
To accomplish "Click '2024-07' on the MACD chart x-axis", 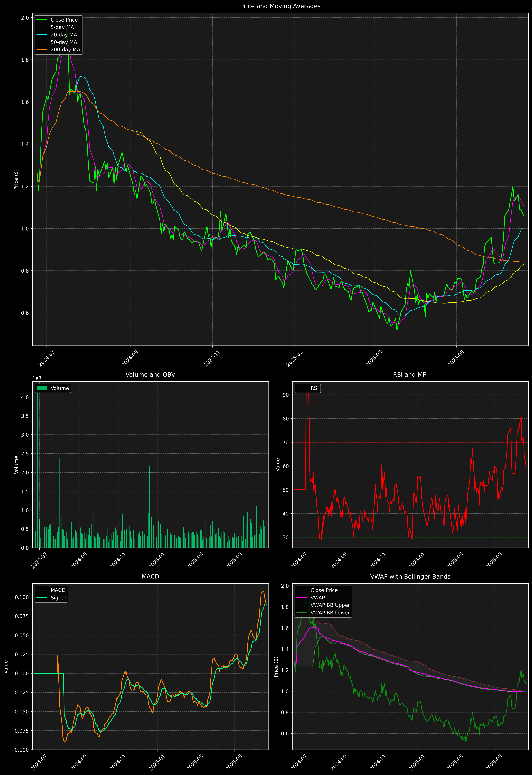I will click(x=39, y=762).
